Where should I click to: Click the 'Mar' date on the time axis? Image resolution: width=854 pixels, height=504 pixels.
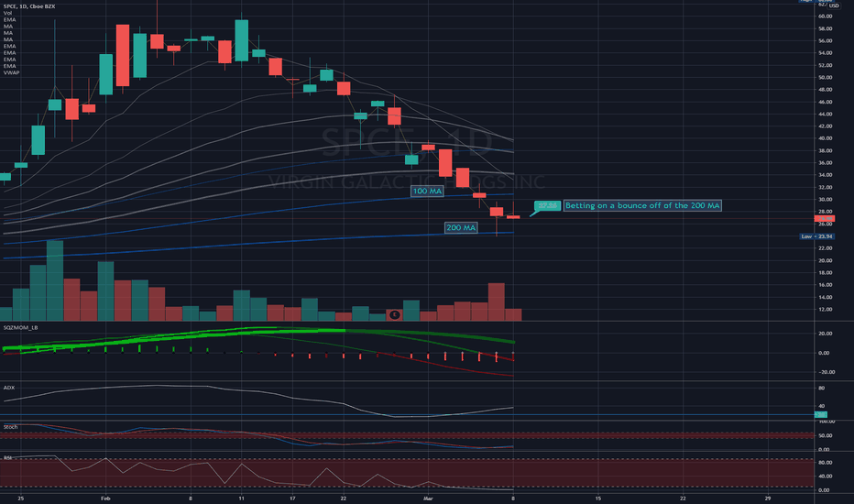click(428, 498)
